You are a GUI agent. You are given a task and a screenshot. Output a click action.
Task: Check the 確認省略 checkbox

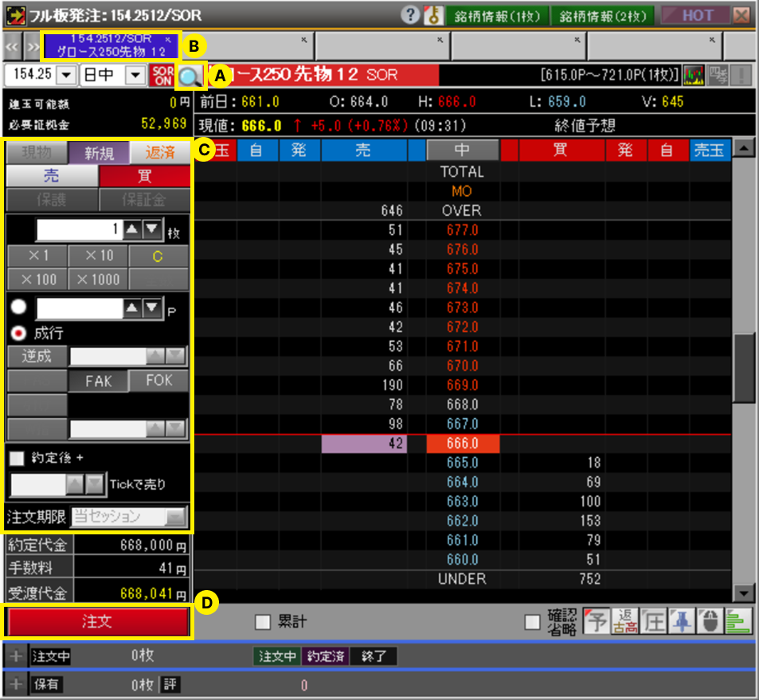click(533, 622)
